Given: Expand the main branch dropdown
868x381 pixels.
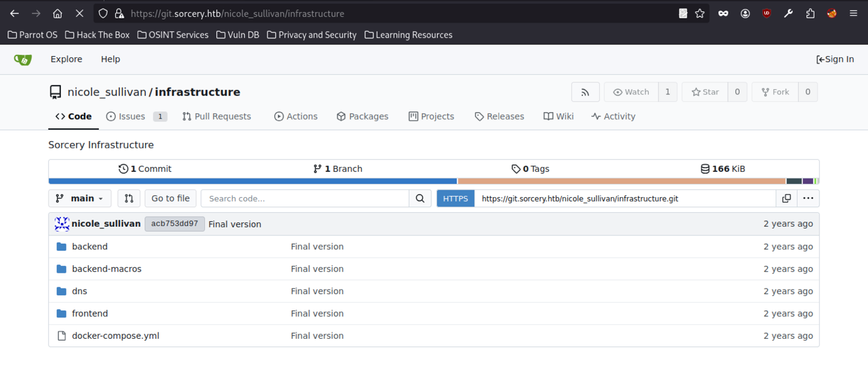Looking at the screenshot, I should [80, 198].
